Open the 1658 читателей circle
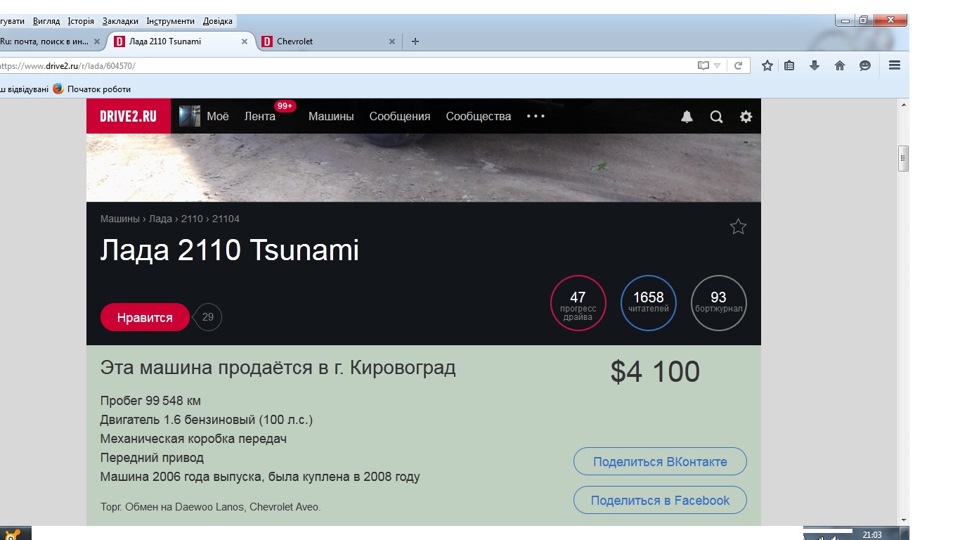960x540 pixels. (648, 303)
